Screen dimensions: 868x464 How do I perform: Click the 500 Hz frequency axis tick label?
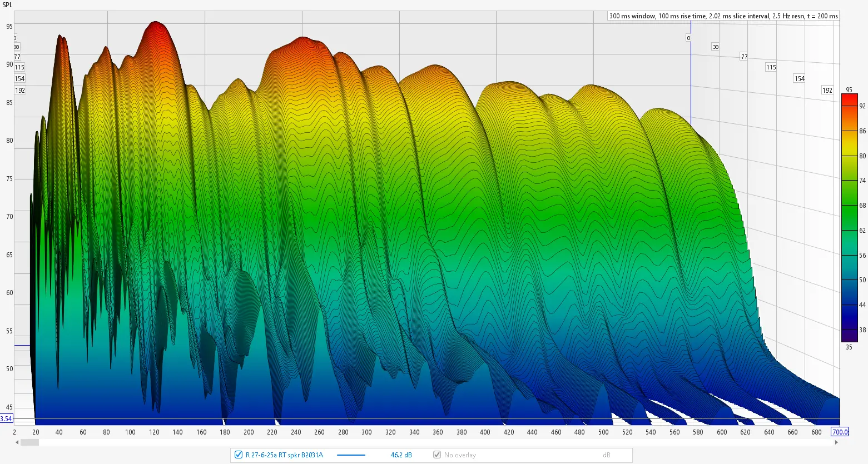point(603,432)
